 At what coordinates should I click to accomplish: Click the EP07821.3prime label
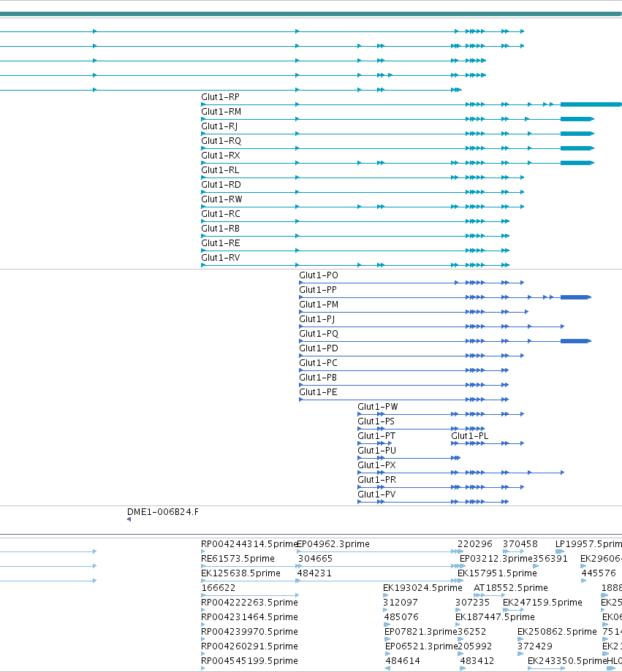420,631
